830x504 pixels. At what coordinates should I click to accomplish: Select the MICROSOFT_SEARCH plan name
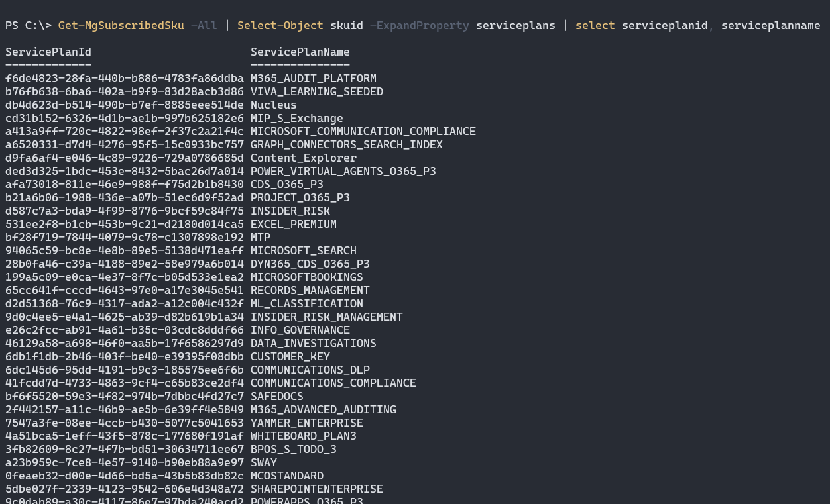pos(303,250)
